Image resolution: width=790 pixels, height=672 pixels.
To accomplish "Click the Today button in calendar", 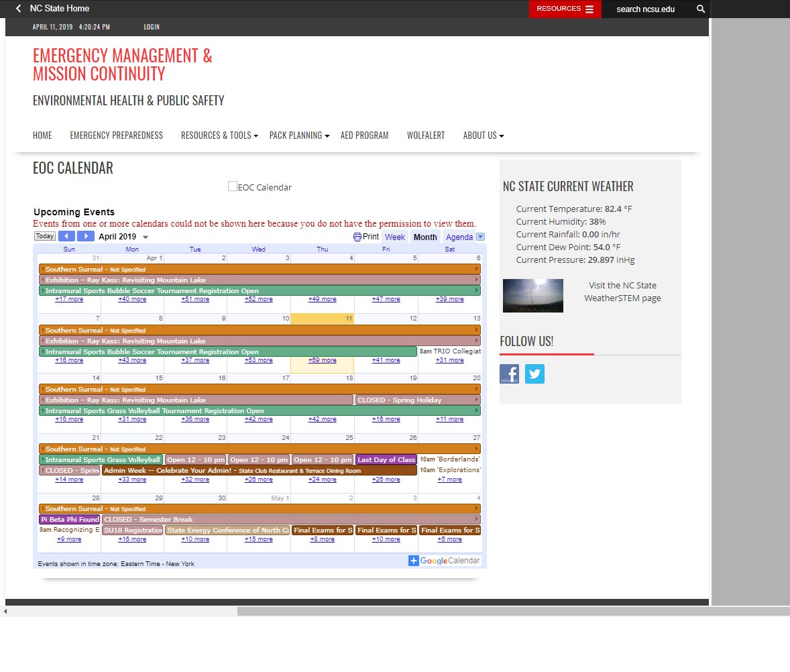I will pos(45,236).
